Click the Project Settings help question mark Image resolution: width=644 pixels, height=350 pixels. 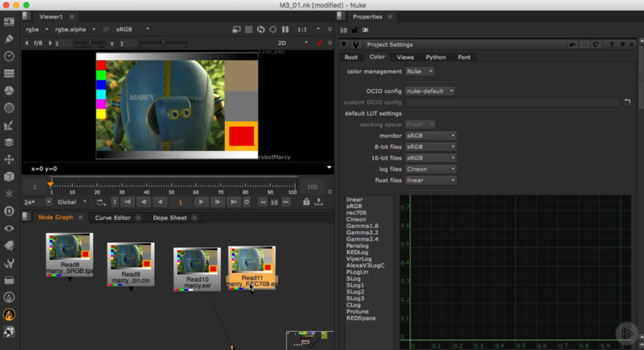pyautogui.click(x=612, y=44)
